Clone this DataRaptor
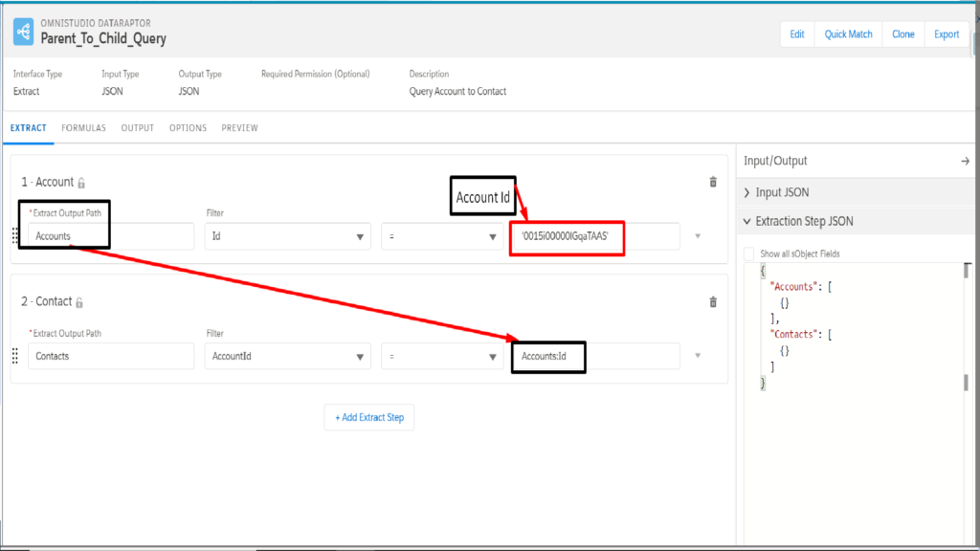The height and width of the screenshot is (551, 980). (x=903, y=34)
